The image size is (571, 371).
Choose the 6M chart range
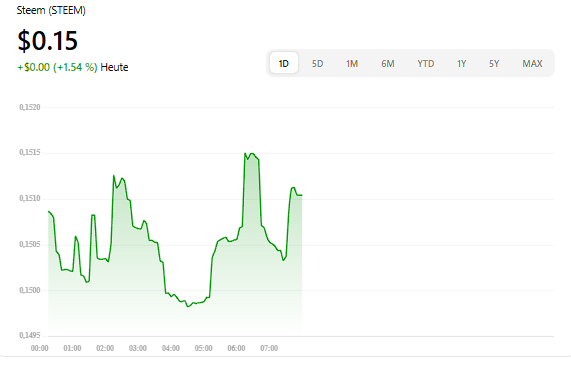tap(388, 64)
